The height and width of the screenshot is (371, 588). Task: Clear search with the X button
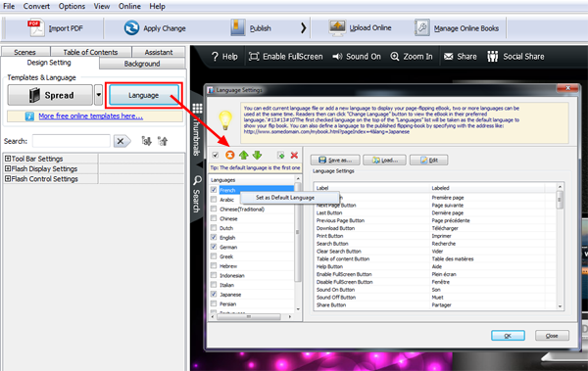tap(122, 141)
